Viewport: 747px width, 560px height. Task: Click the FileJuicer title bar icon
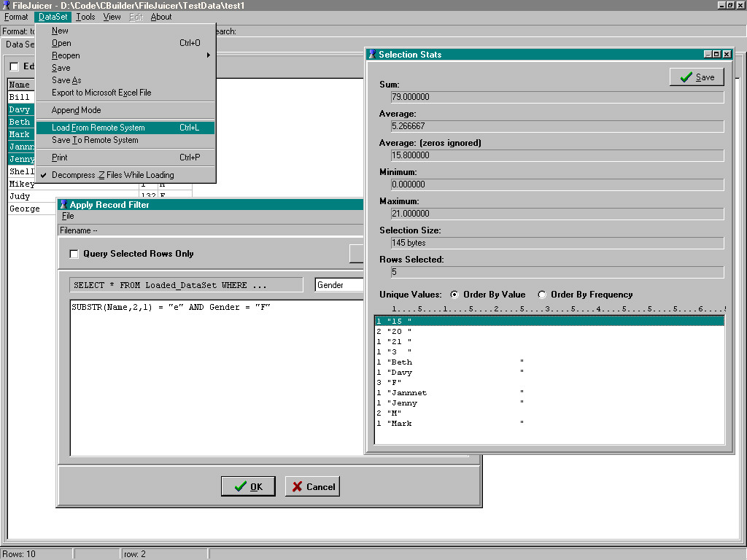6,5
